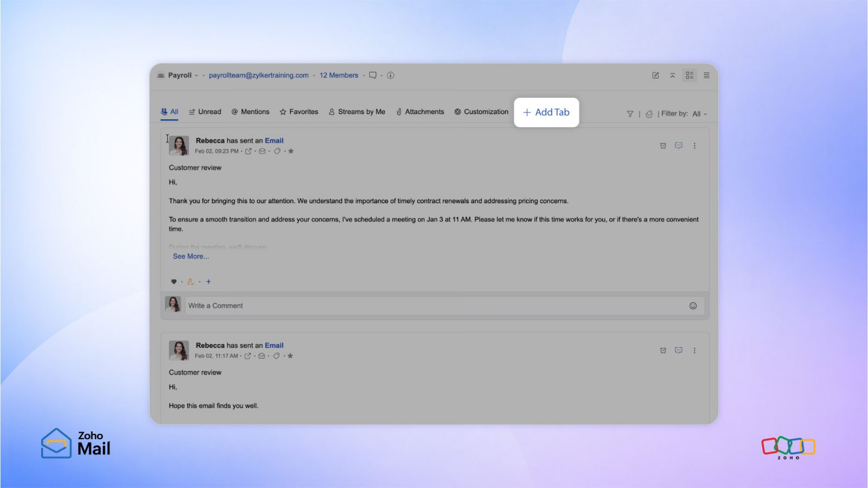
Task: Click the collapse-all posts icon
Action: (x=672, y=75)
